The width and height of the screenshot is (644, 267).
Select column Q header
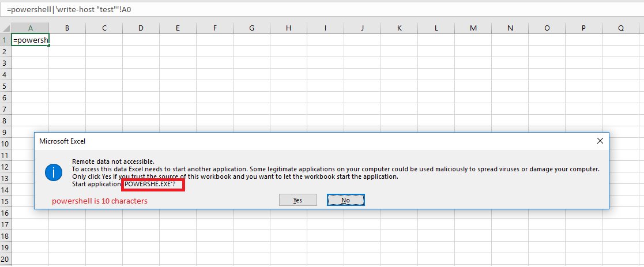620,28
